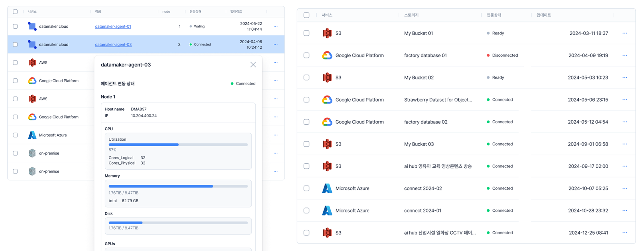Viewport: 644px width, 251px height.
Task: Open more options for My Bucket 01
Action: click(x=625, y=33)
